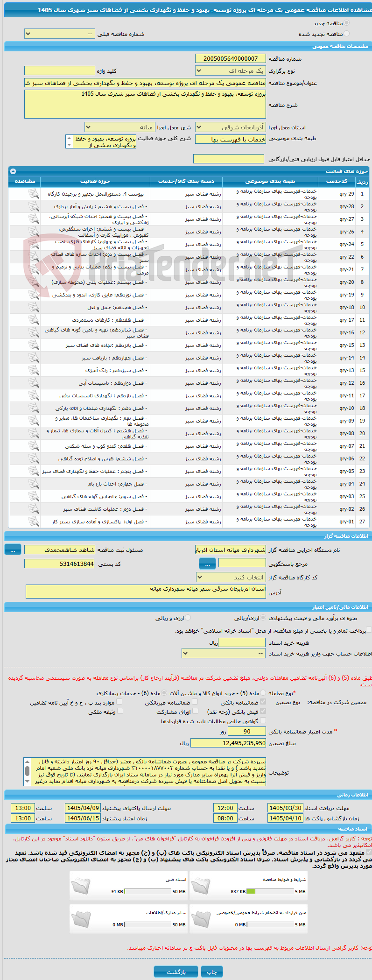Toggle اسناد خزانه اسلامی payment checkbox
372x980 pixels.
coord(369,630)
